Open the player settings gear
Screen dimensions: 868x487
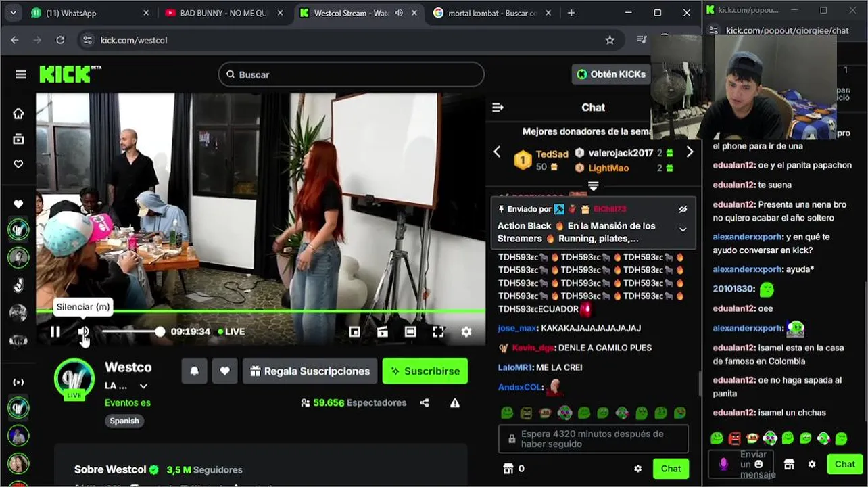466,331
